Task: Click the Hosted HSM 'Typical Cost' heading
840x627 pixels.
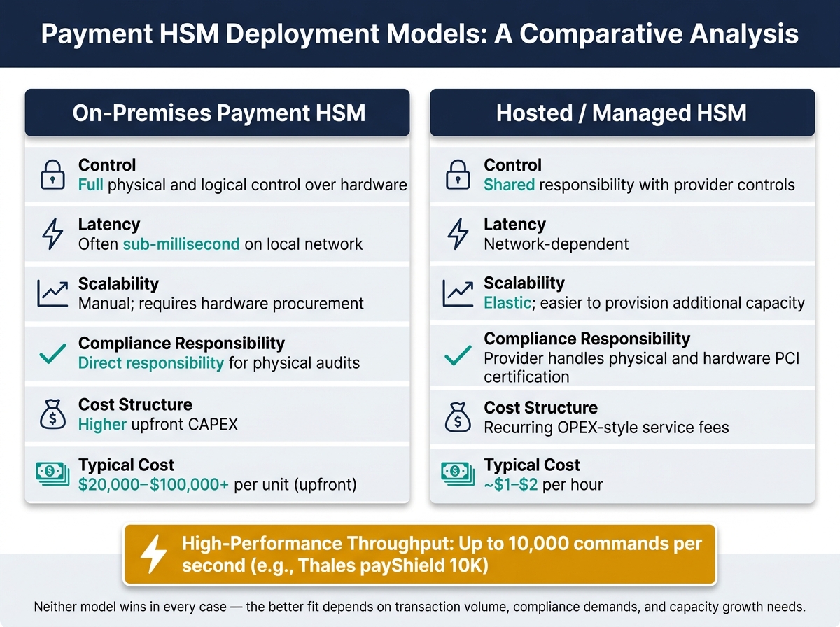Action: pyautogui.click(x=532, y=465)
